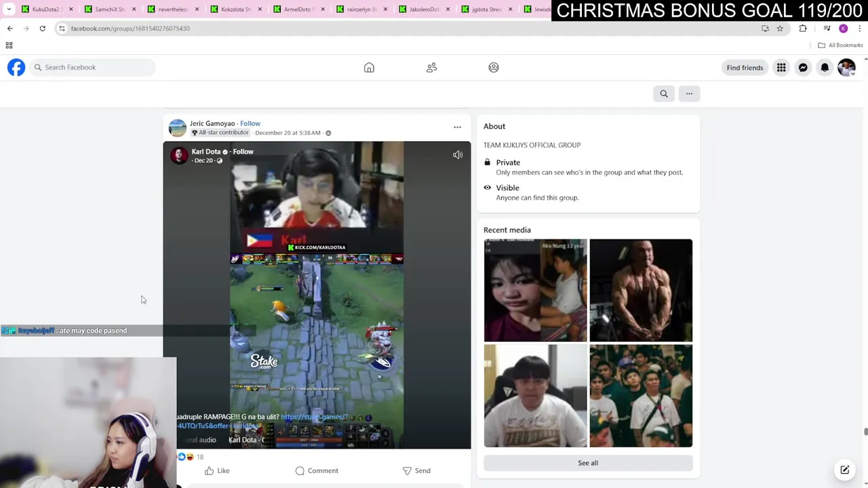Toggle the video sound speaker icon
Viewport: 868px width, 488px height.
458,155
